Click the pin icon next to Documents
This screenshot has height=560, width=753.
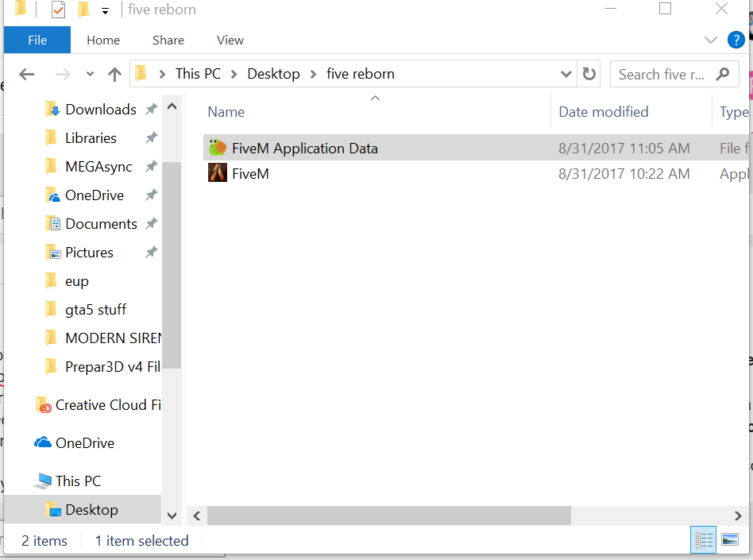[152, 223]
